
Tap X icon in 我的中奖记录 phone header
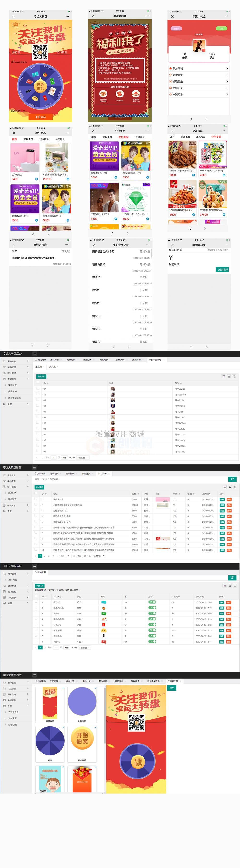pos(94,245)
